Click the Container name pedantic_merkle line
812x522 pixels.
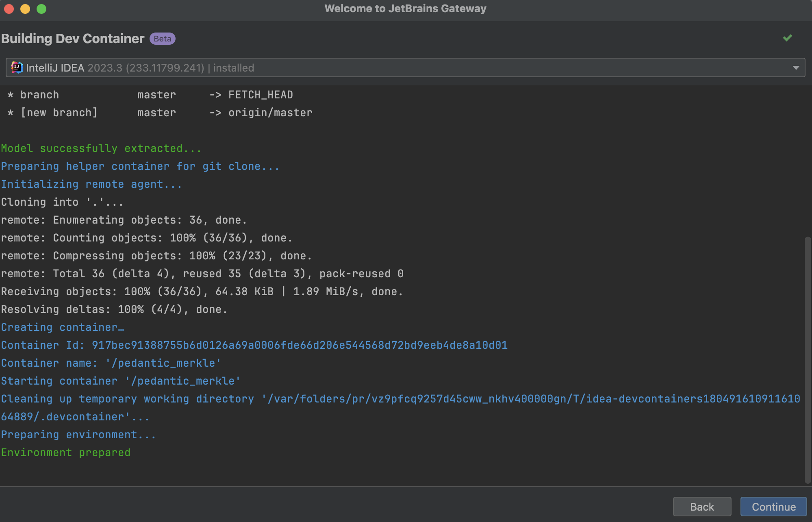coord(111,363)
